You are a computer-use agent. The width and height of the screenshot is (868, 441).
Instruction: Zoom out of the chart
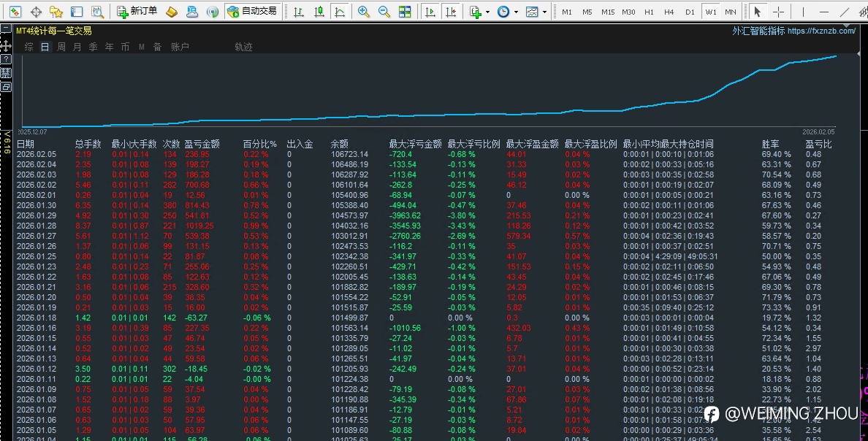point(384,11)
